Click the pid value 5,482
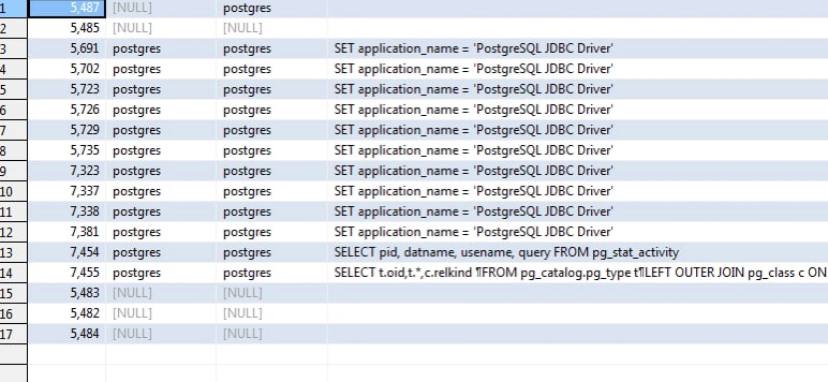Viewport: 828px width, 382px height. click(67, 313)
